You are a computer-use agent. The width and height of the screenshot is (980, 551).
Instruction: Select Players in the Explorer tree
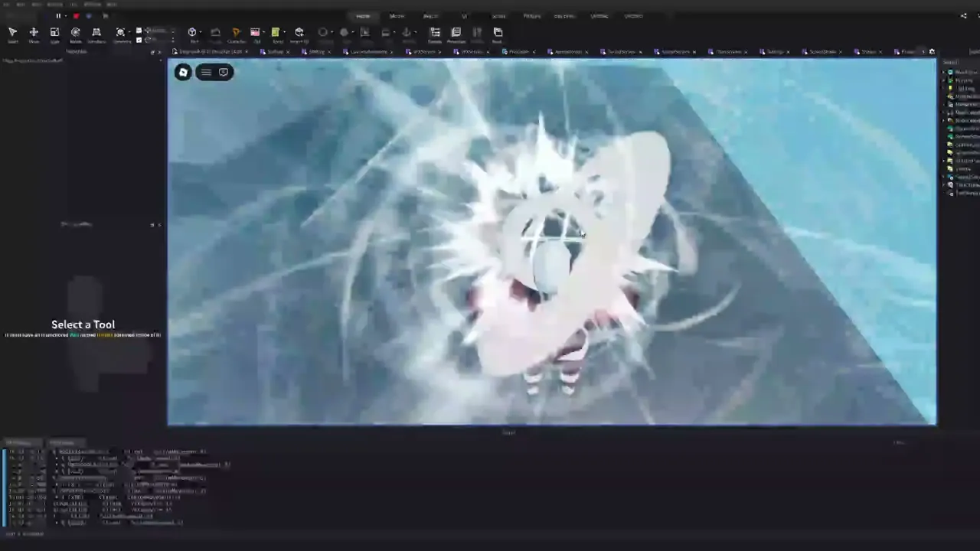(x=965, y=80)
